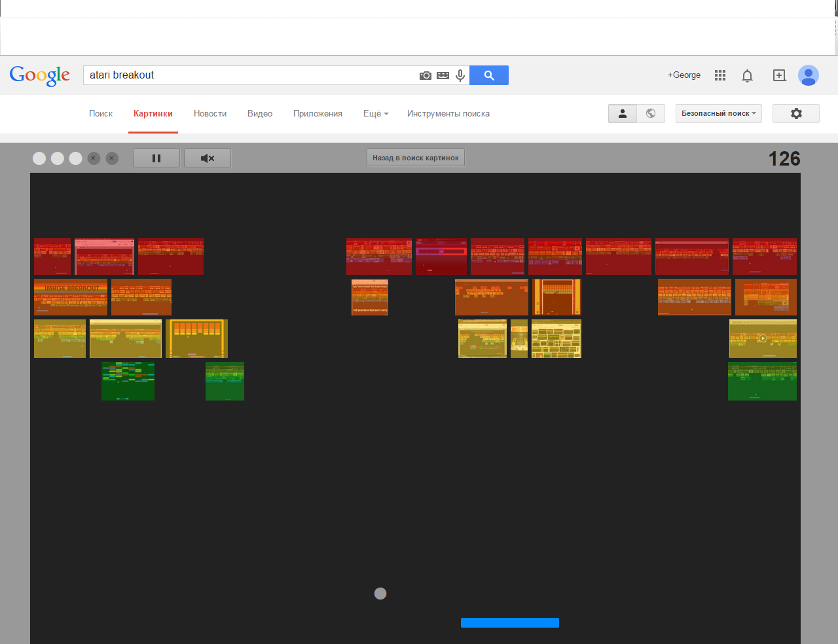
Task: Start voice search with microphone icon
Action: point(460,75)
